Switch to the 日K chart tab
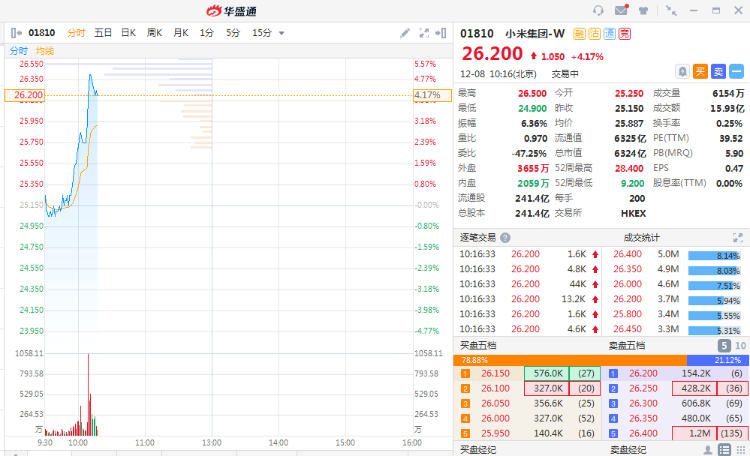Screen dimensions: 750x456 click(x=128, y=33)
